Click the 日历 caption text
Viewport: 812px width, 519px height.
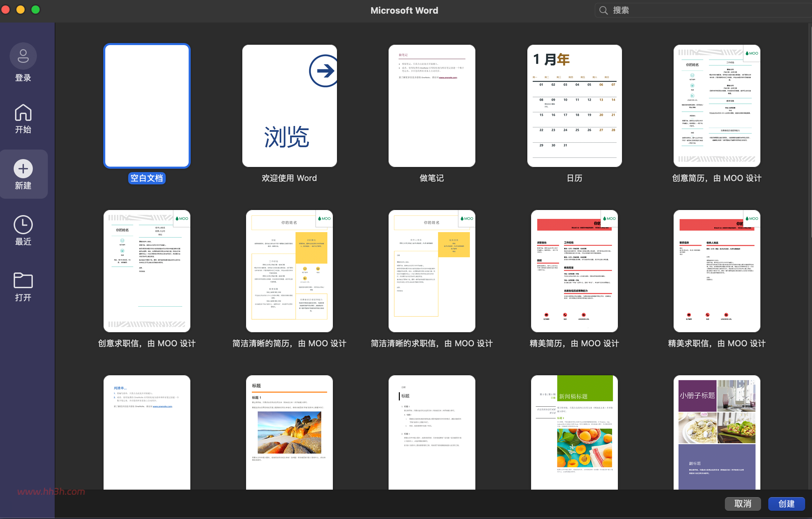(x=574, y=178)
